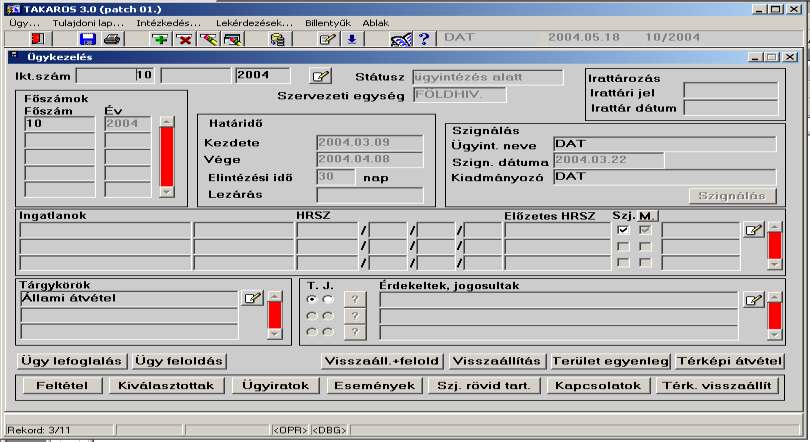Screen dimensions: 810x442
Task: Click the printer icon in the toolbar
Action: (x=112, y=39)
